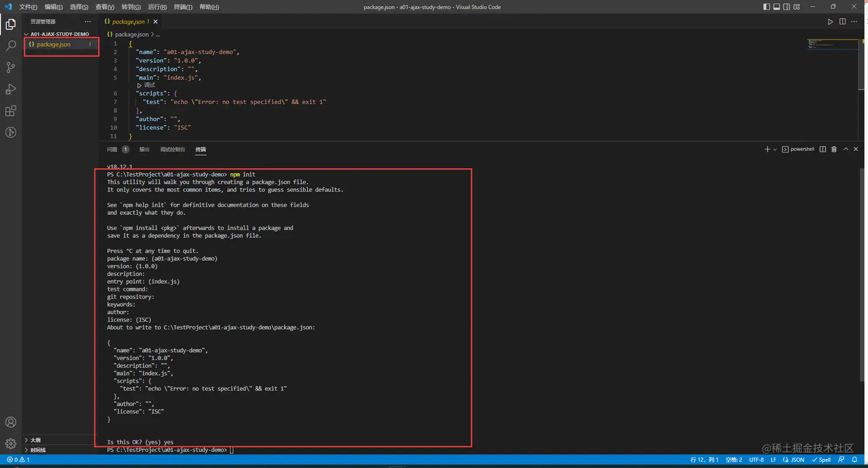This screenshot has width=868, height=468.
Task: Click the terminal vertical scrollbar
Action: (x=861, y=275)
